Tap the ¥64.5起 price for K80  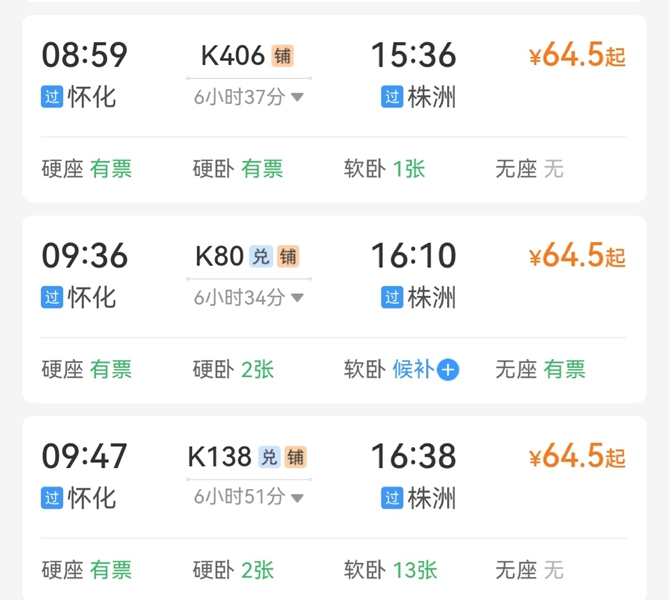point(577,257)
